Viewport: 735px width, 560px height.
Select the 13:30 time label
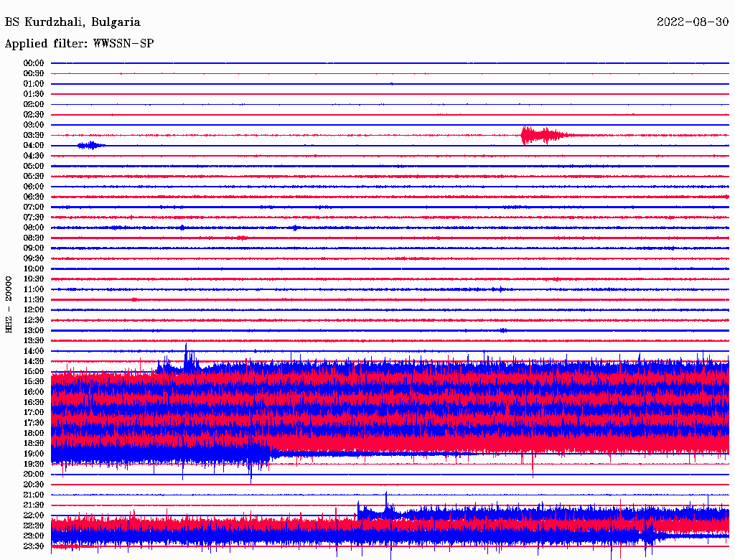[x=34, y=340]
